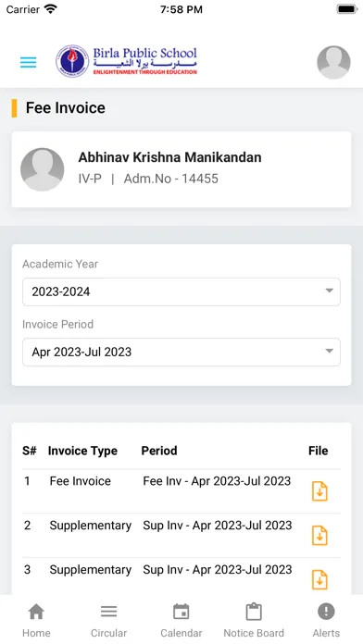Tap the Period column header
The image size is (363, 644).
click(159, 451)
